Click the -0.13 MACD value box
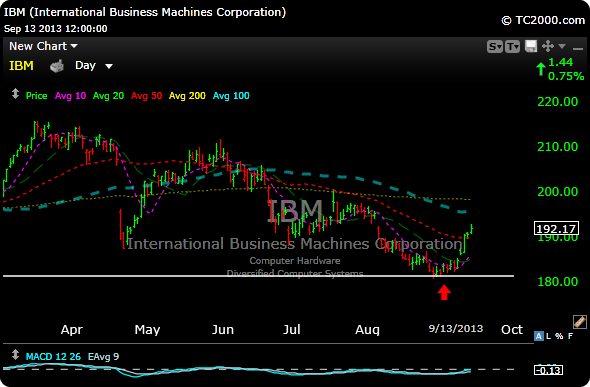The height and width of the screenshot is (387, 590). tap(549, 370)
